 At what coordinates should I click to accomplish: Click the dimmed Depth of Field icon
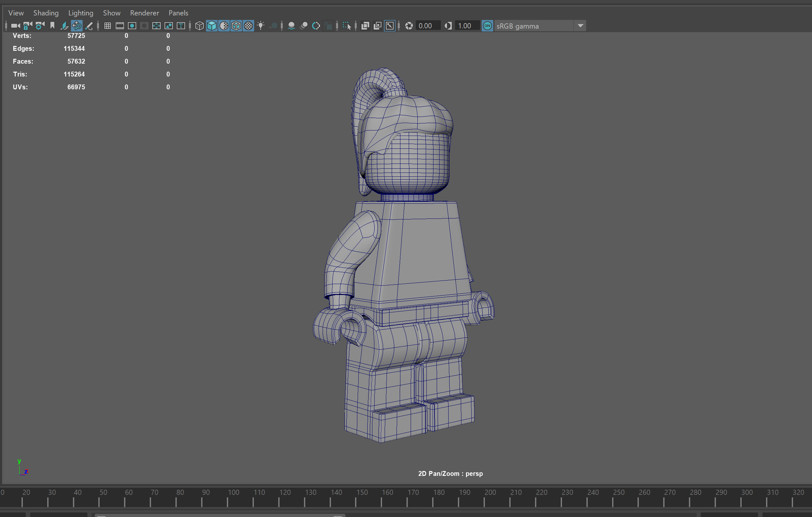tap(328, 26)
